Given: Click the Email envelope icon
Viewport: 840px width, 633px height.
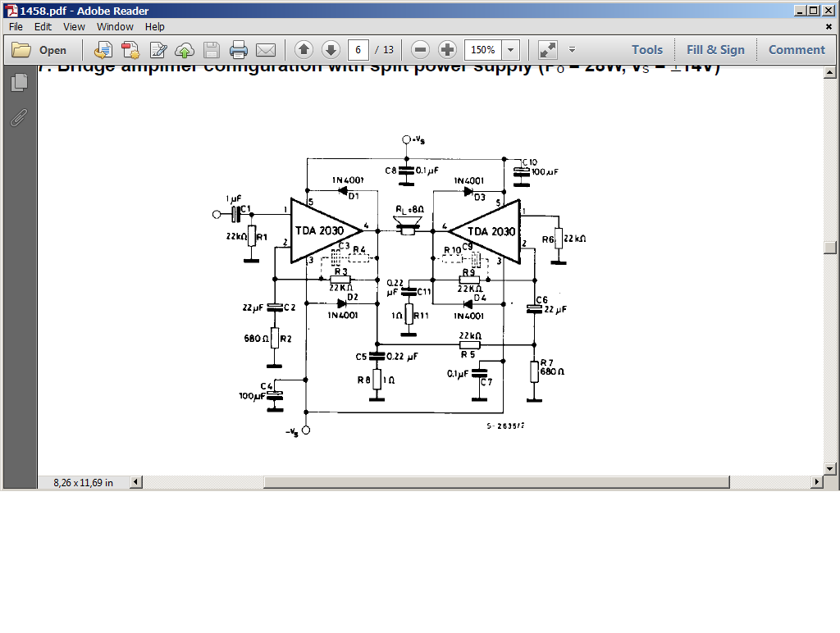Looking at the screenshot, I should point(266,50).
